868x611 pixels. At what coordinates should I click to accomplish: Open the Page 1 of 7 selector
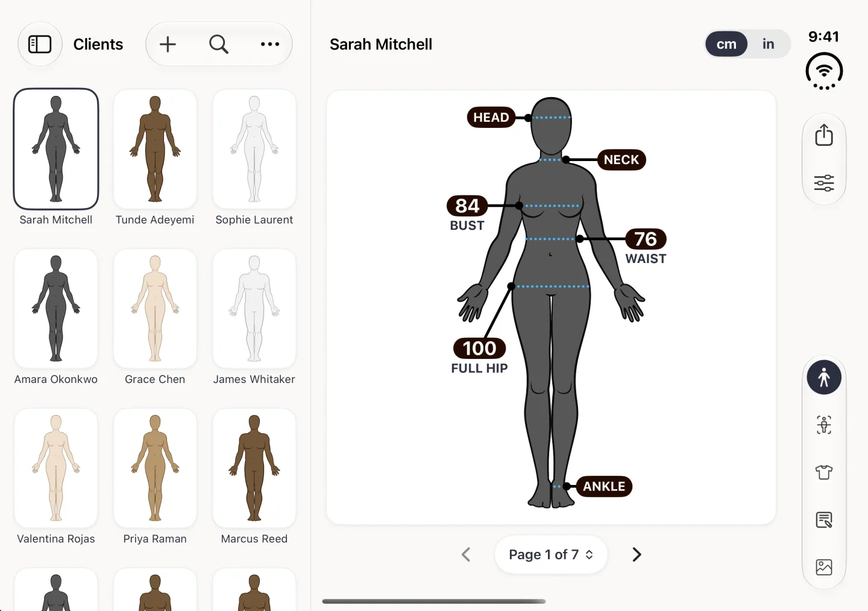click(x=551, y=554)
